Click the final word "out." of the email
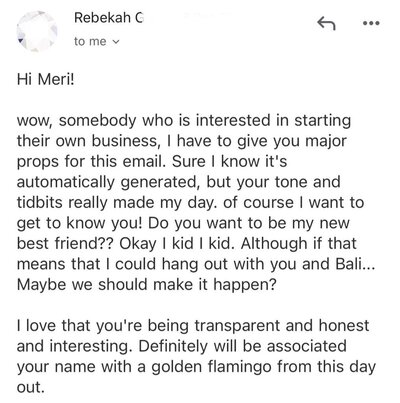This screenshot has width=400, height=403. (30, 388)
